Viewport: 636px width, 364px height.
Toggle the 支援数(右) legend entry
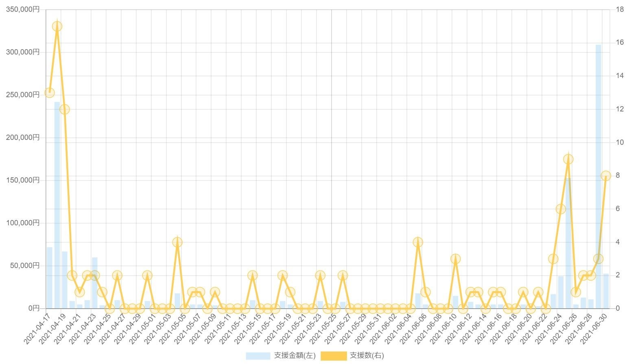tap(352, 355)
